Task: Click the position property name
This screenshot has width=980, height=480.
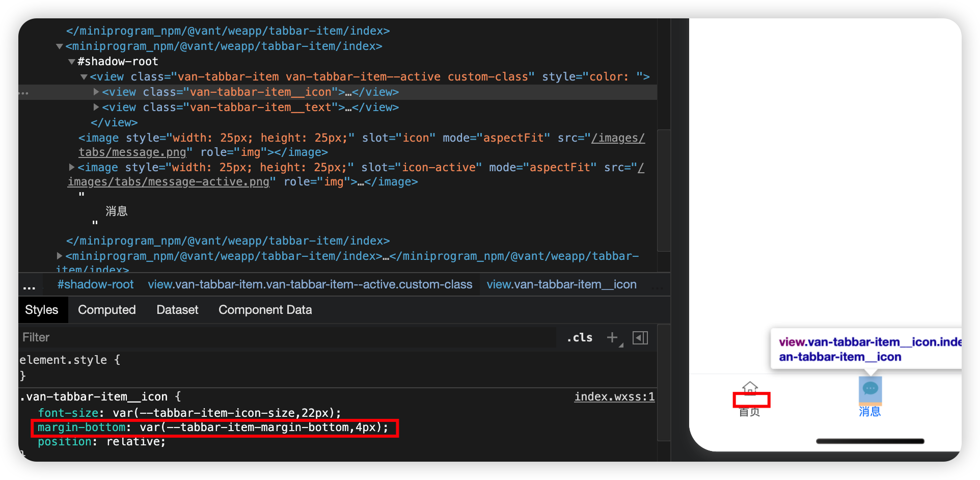Action: tap(65, 442)
